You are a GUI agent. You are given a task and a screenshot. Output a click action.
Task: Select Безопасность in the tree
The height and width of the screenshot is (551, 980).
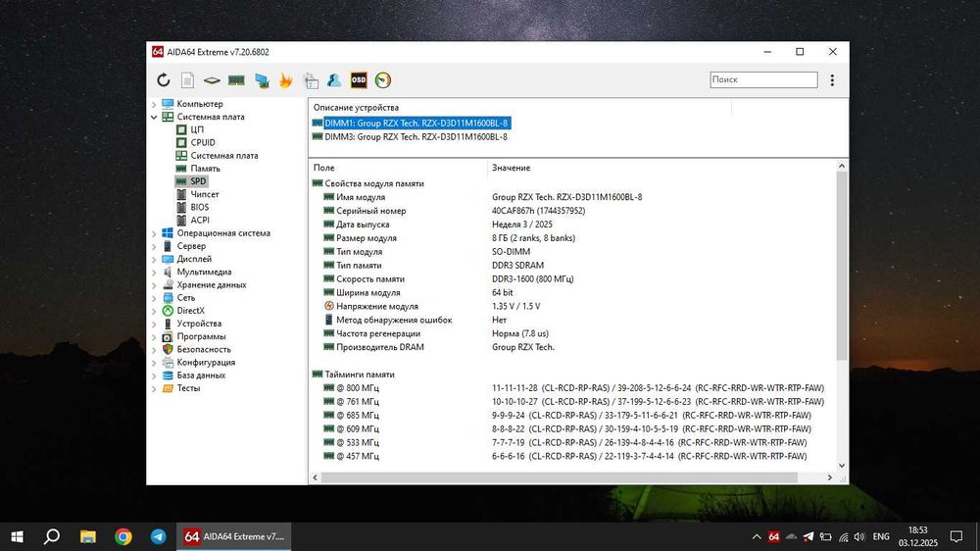point(204,350)
